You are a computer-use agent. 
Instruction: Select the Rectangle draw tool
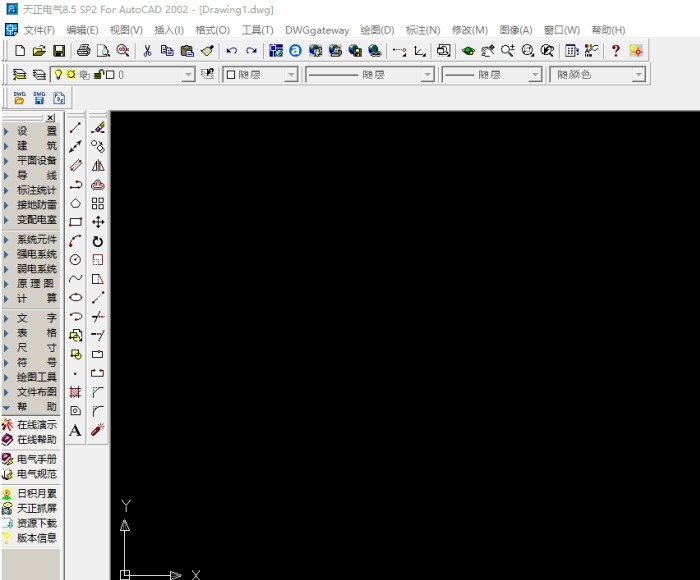point(75,222)
